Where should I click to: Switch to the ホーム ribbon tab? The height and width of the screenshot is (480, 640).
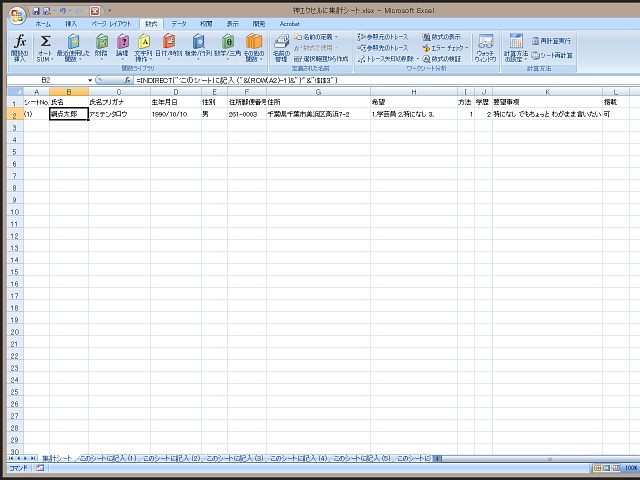click(x=43, y=22)
